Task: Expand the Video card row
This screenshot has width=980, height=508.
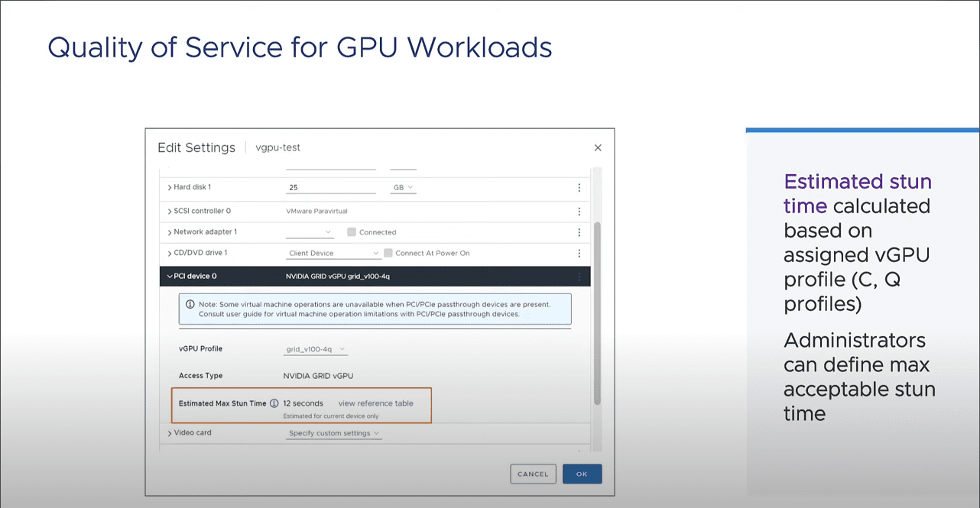Action: pos(170,433)
